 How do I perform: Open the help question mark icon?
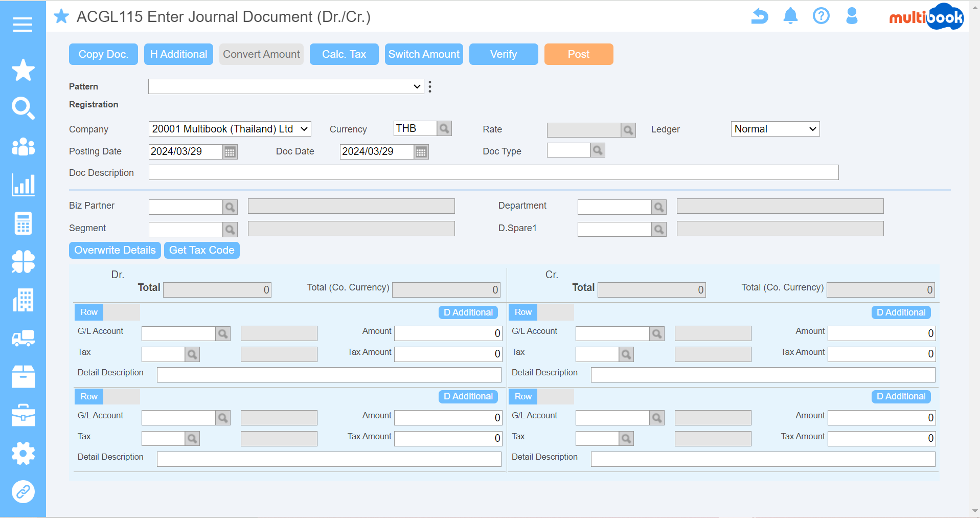click(x=821, y=16)
